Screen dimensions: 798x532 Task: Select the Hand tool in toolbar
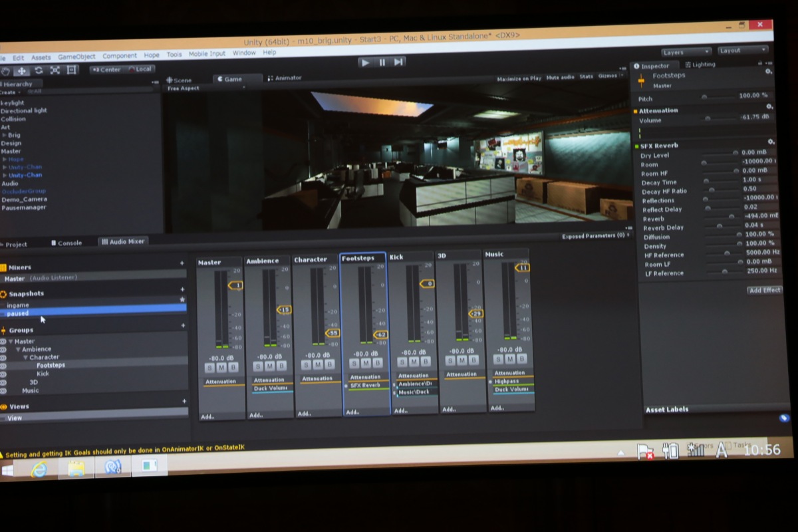pyautogui.click(x=6, y=70)
